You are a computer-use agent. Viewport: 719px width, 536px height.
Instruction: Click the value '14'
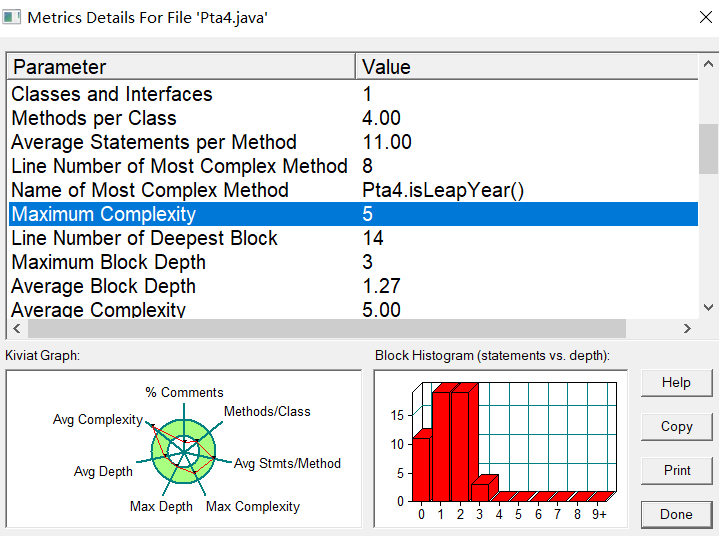point(373,238)
